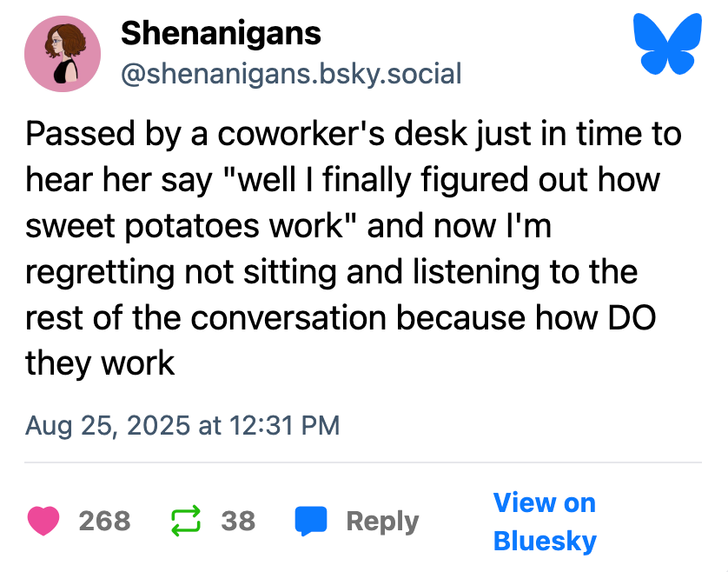Click the line beginning "hear her say"
The width and height of the screenshot is (728, 572).
(342, 181)
